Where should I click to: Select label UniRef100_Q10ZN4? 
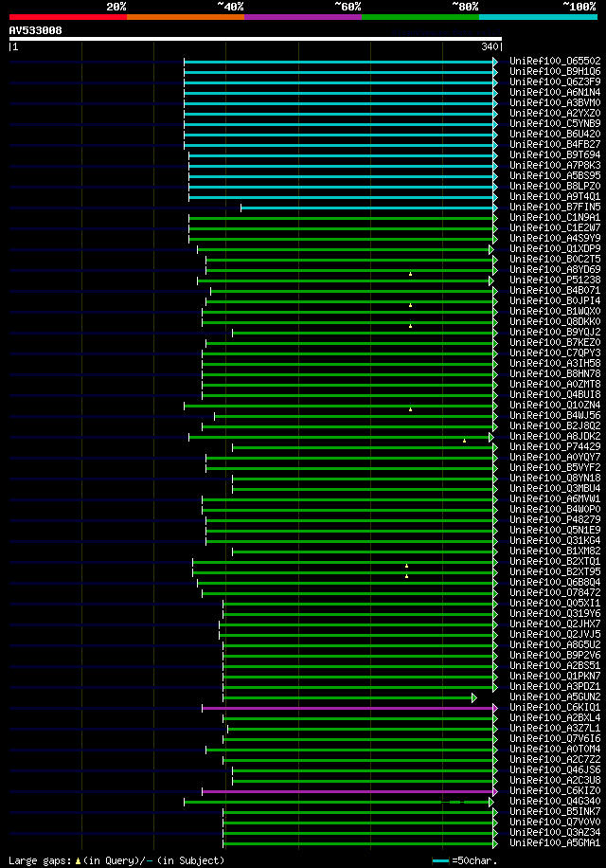(555, 406)
